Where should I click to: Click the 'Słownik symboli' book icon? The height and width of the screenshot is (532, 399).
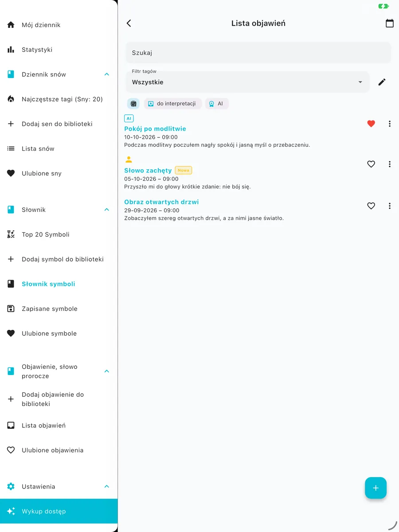(x=11, y=284)
